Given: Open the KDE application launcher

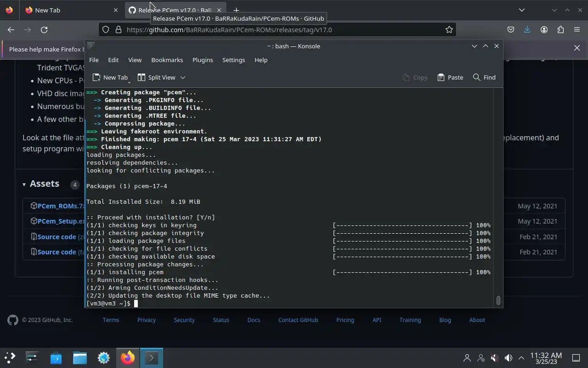Looking at the screenshot, I should 10,357.
